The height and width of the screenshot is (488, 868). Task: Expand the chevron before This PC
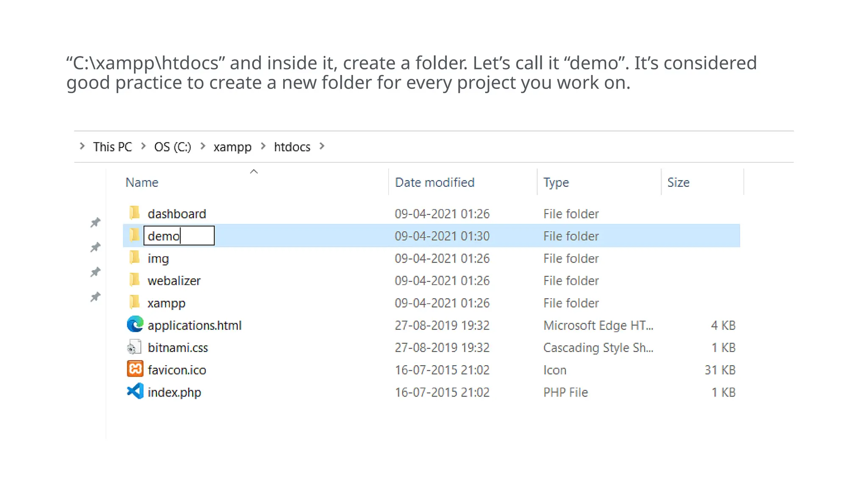click(82, 146)
